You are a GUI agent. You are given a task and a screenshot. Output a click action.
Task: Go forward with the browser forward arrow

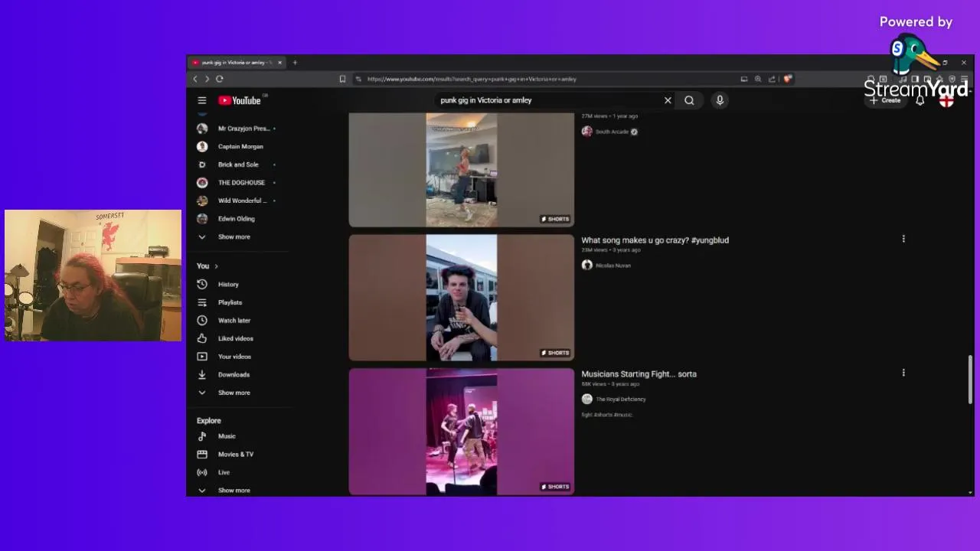click(207, 79)
